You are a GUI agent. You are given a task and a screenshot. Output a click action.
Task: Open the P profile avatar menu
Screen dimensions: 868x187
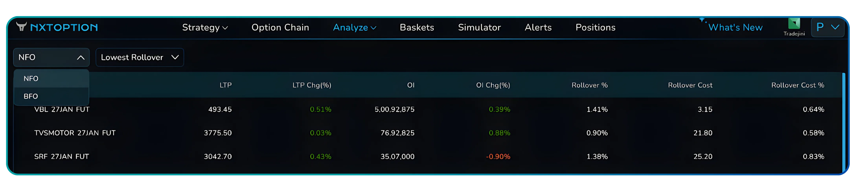(x=828, y=27)
